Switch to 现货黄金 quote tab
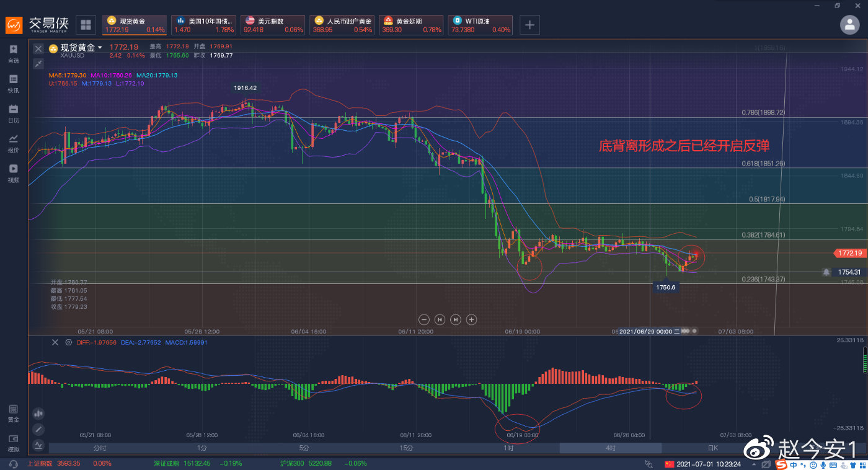Image resolution: width=868 pixels, height=470 pixels. (x=135, y=25)
